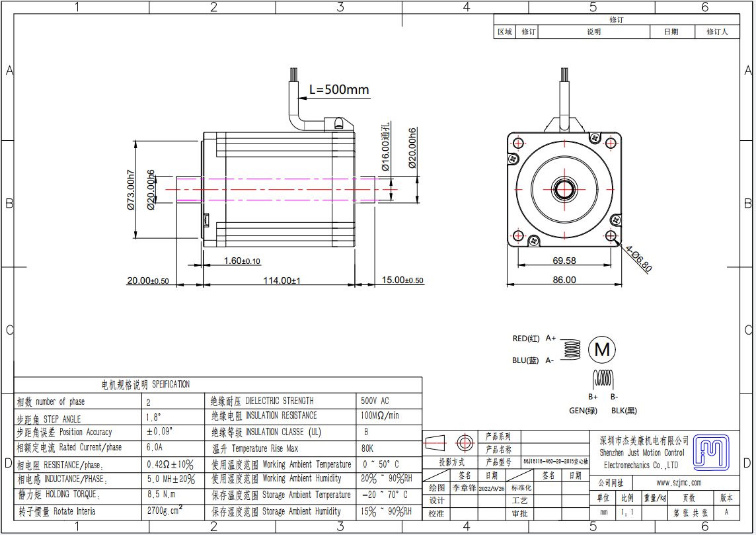756x535 pixels.
Task: Click the drawing date 2022/9/26 cell
Action: (490, 488)
